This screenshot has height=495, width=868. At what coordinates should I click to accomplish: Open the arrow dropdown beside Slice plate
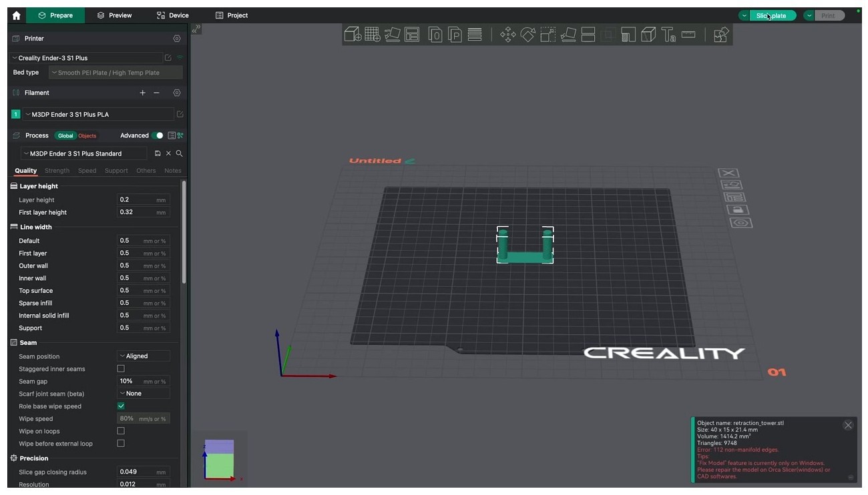point(744,15)
